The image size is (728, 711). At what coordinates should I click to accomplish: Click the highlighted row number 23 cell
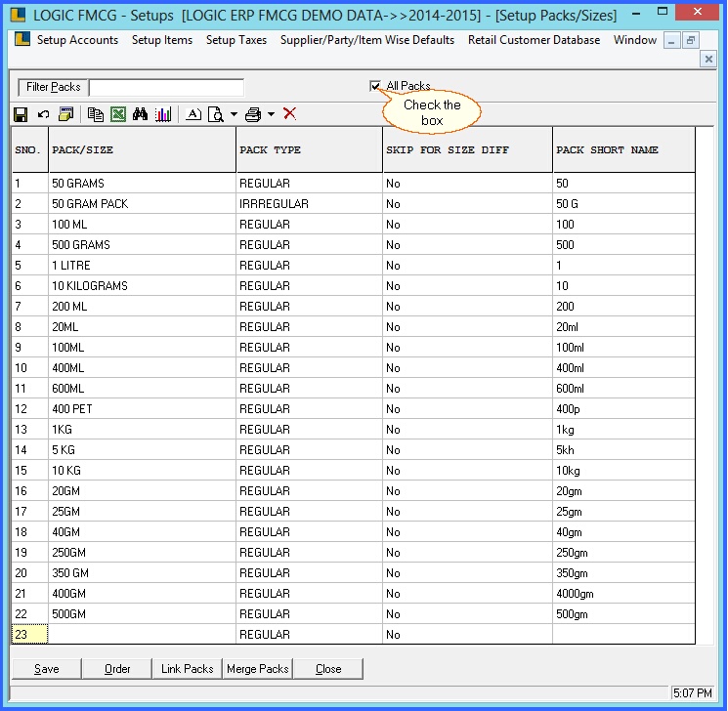pos(29,635)
